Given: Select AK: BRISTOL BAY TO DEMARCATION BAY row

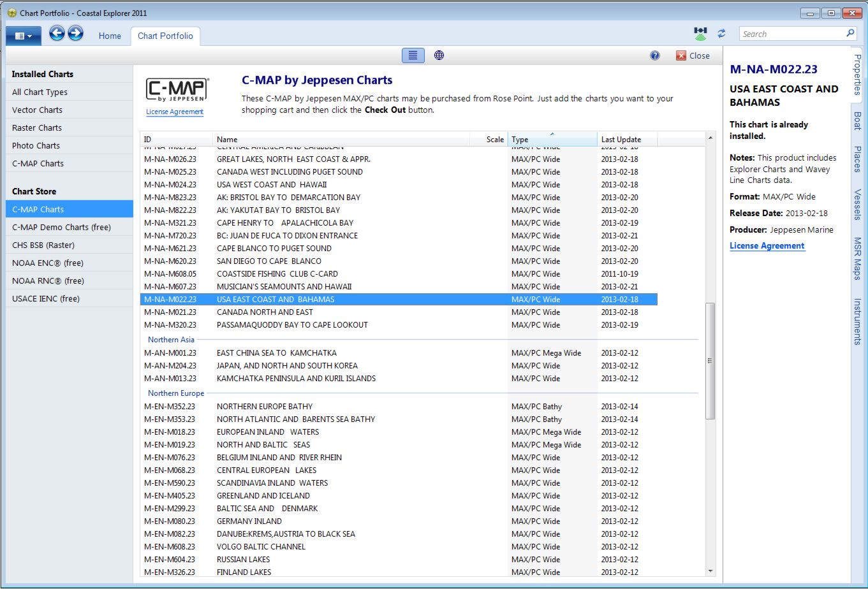Looking at the screenshot, I should (x=399, y=197).
